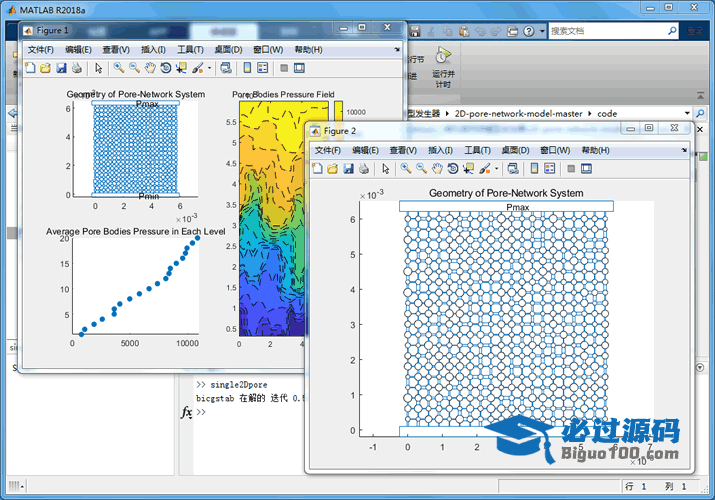
Task: Open 文件(F) menu in Figure 1
Action: pos(41,50)
